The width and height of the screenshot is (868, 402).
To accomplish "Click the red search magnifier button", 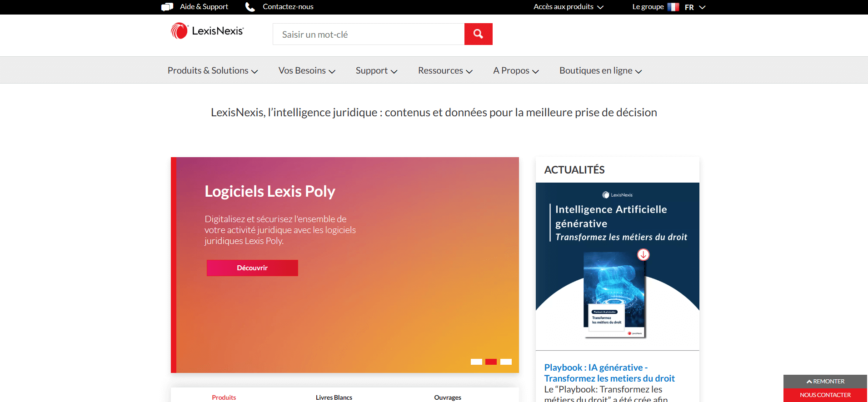I will (478, 34).
